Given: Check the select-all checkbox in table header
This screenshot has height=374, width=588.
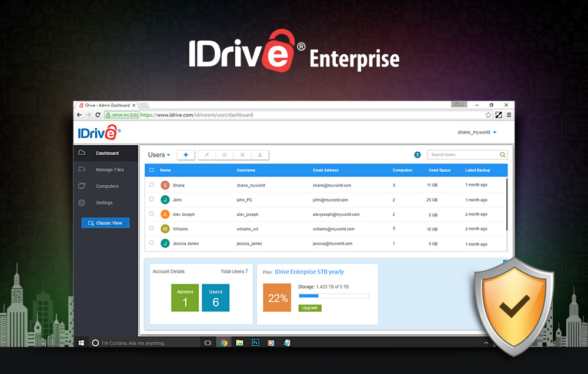Looking at the screenshot, I should [x=151, y=170].
